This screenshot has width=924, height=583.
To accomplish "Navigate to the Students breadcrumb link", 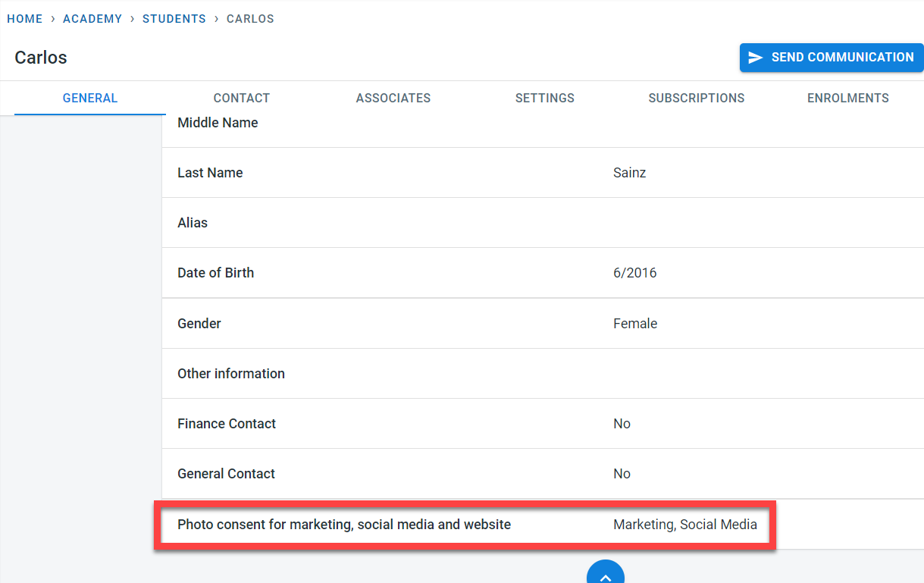I will pos(174,19).
